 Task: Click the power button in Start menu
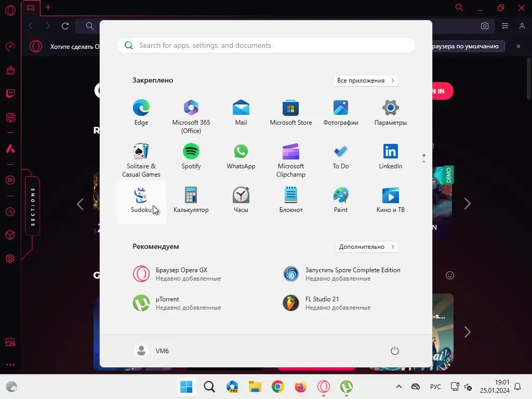click(x=395, y=351)
